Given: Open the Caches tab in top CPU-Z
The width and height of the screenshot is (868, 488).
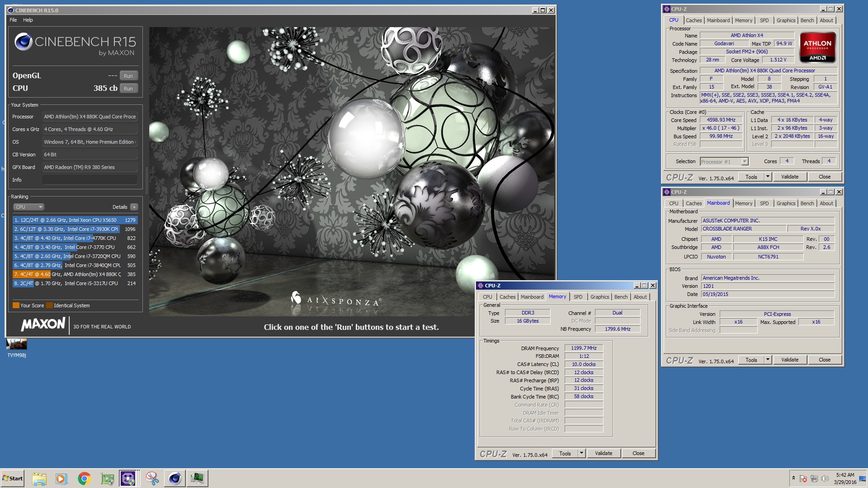Looking at the screenshot, I should [693, 20].
